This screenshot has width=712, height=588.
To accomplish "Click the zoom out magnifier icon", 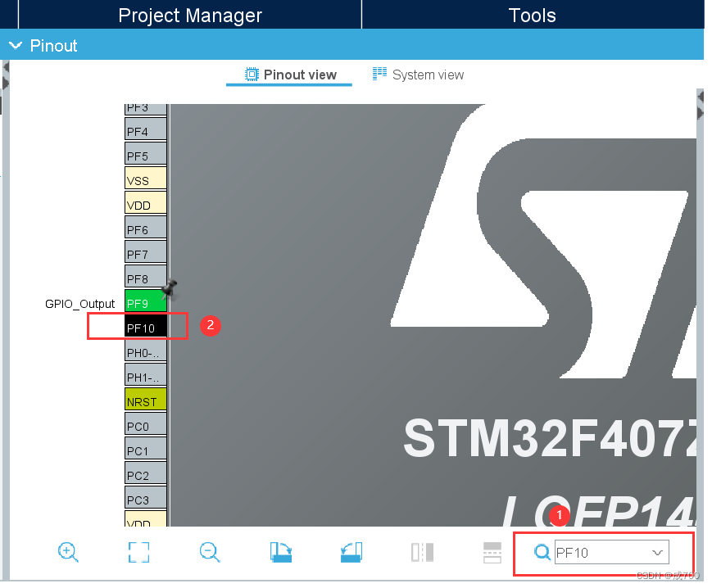I will pyautogui.click(x=210, y=552).
